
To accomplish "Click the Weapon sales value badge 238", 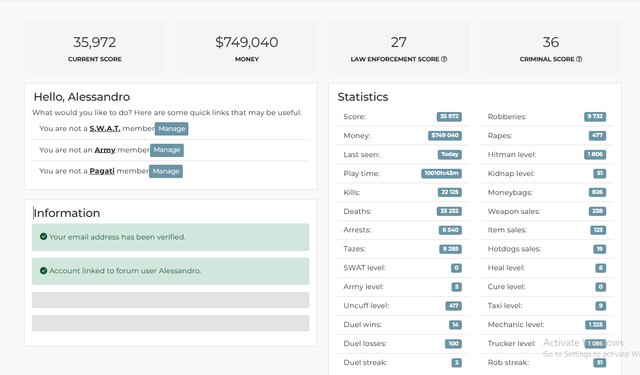I will (597, 211).
